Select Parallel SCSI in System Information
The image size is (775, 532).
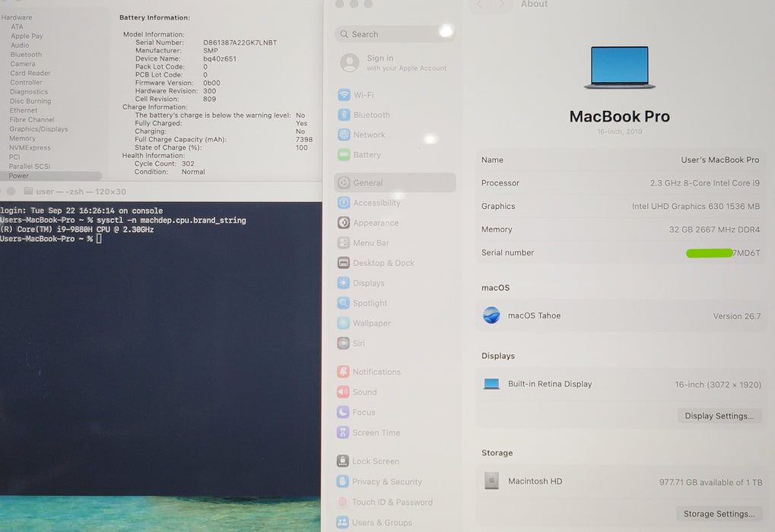[29, 166]
